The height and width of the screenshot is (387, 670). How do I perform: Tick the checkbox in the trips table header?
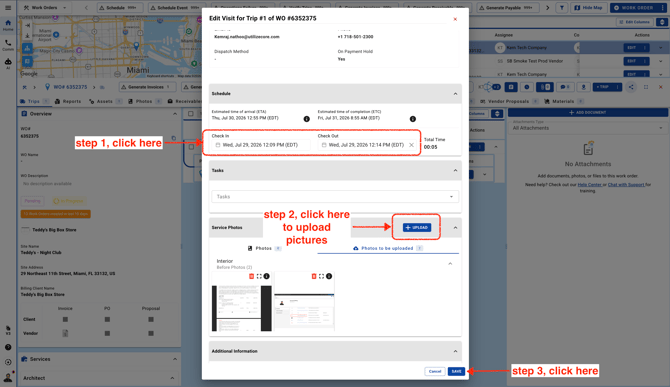pyautogui.click(x=191, y=114)
